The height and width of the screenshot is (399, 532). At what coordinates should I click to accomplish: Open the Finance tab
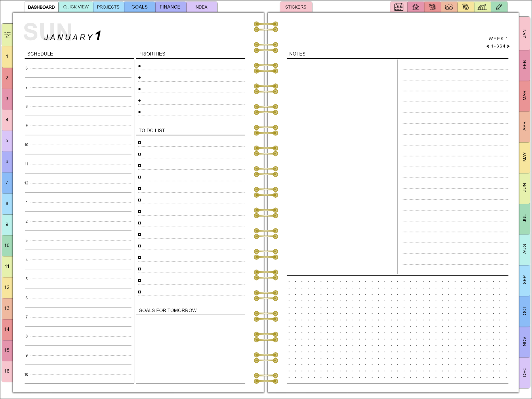pos(170,7)
